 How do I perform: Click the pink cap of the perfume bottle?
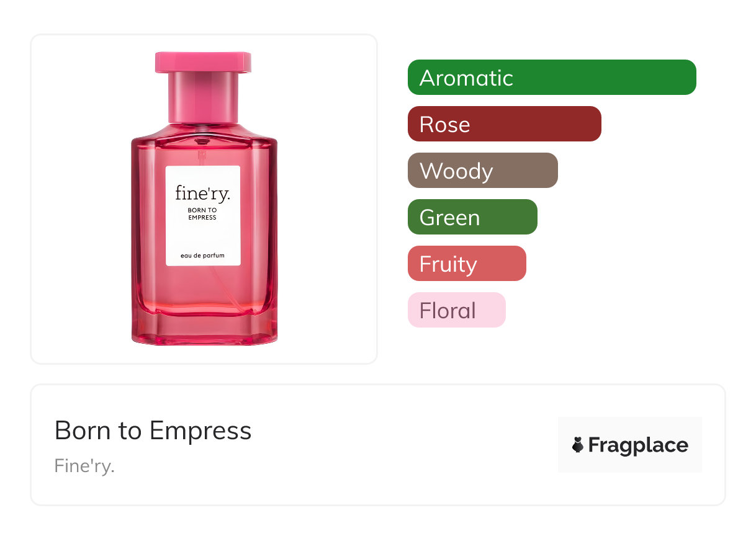coord(203,63)
